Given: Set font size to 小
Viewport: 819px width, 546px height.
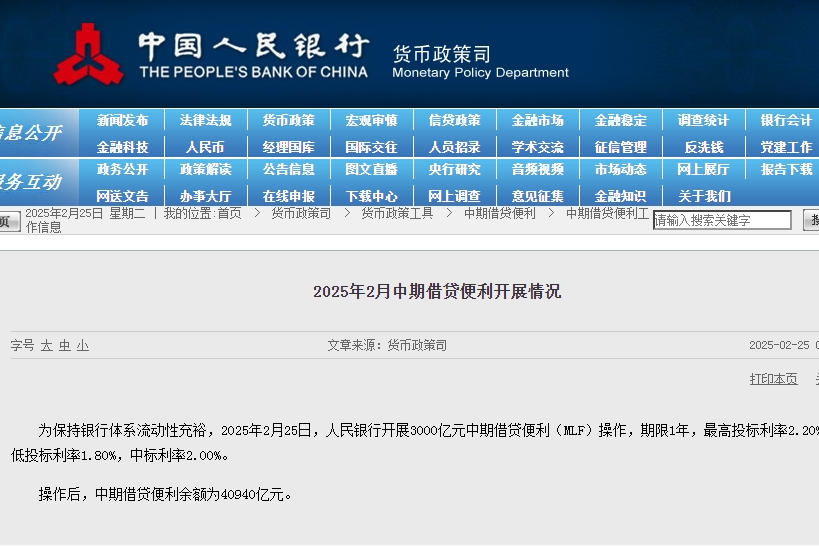Looking at the screenshot, I should pos(83,345).
